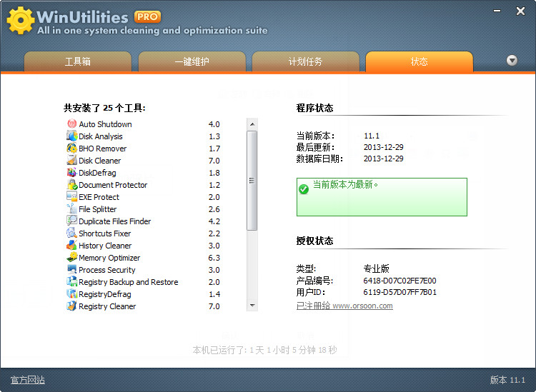Image resolution: width=536 pixels, height=392 pixels.
Task: Click the BHO Remover icon
Action: (71, 149)
